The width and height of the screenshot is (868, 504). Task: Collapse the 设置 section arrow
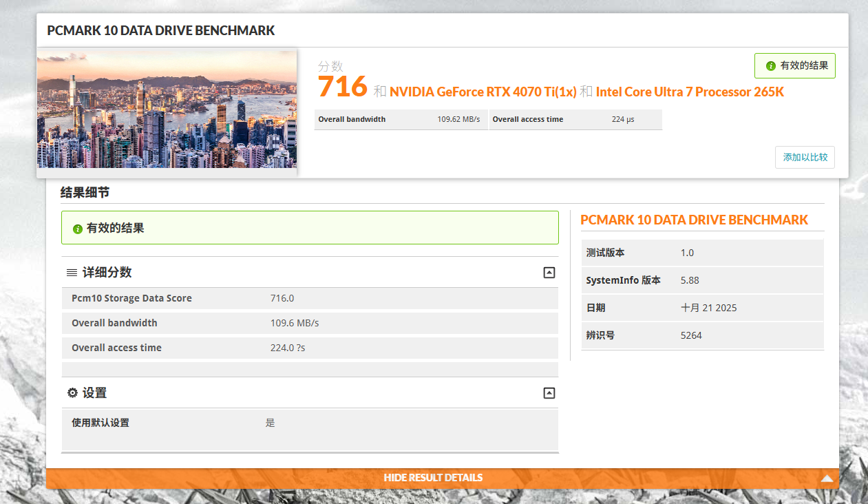pos(549,393)
